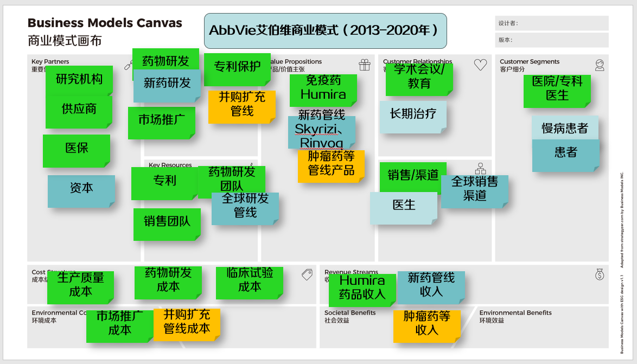Select the 并购扩充管线成本 sticky note

tap(187, 324)
